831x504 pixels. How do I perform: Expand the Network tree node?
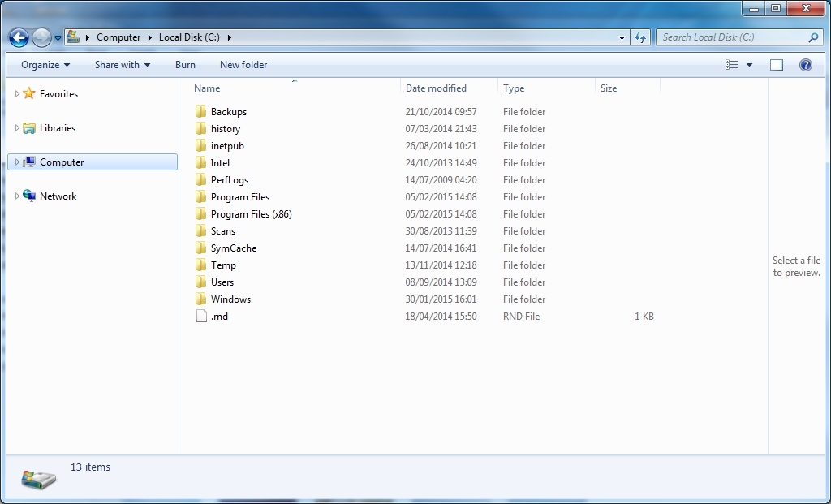(17, 196)
